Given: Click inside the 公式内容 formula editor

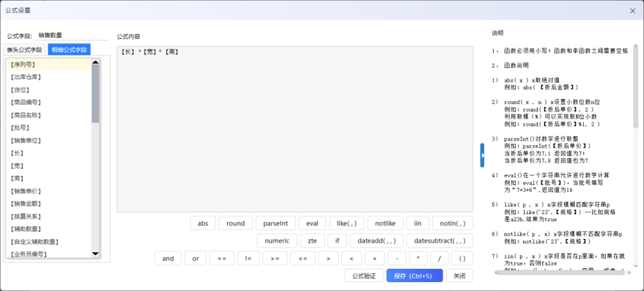Looking at the screenshot, I should click(x=295, y=131).
